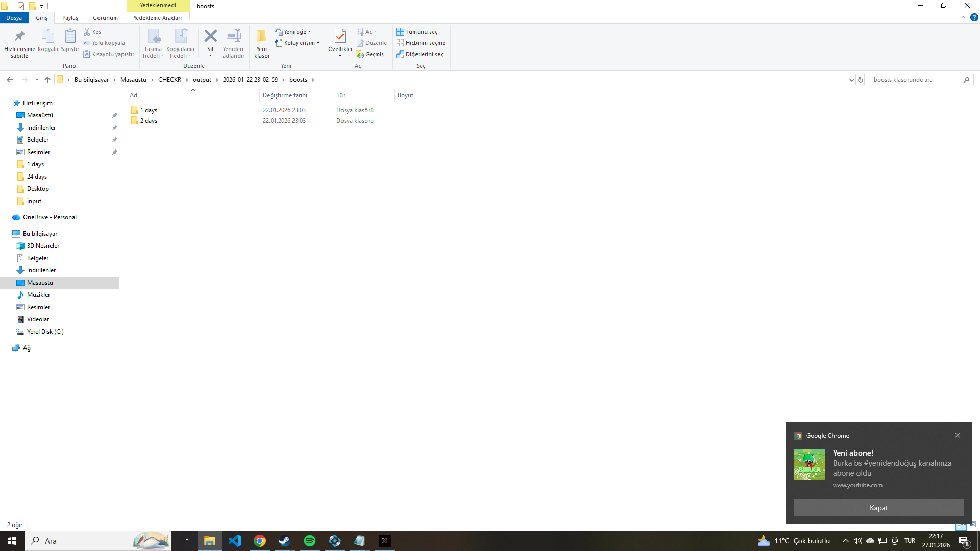Open Windows Start menu
This screenshot has width=980, height=551.
pyautogui.click(x=12, y=541)
